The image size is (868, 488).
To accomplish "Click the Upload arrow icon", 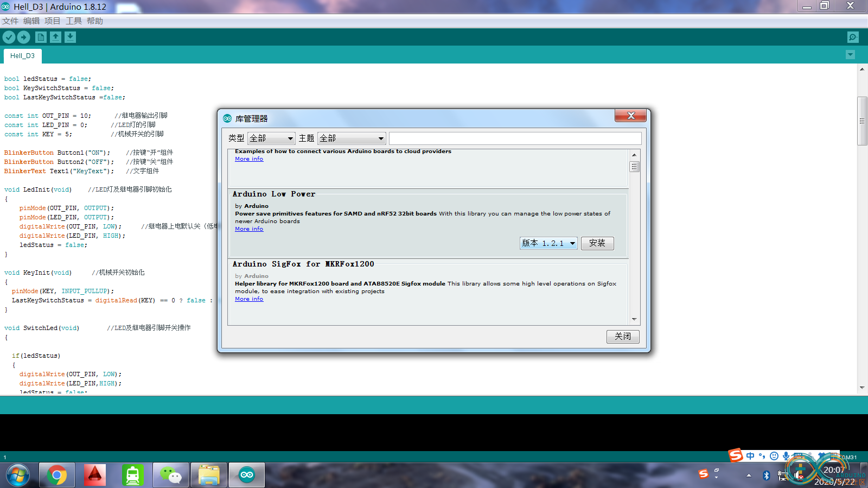I will click(23, 37).
